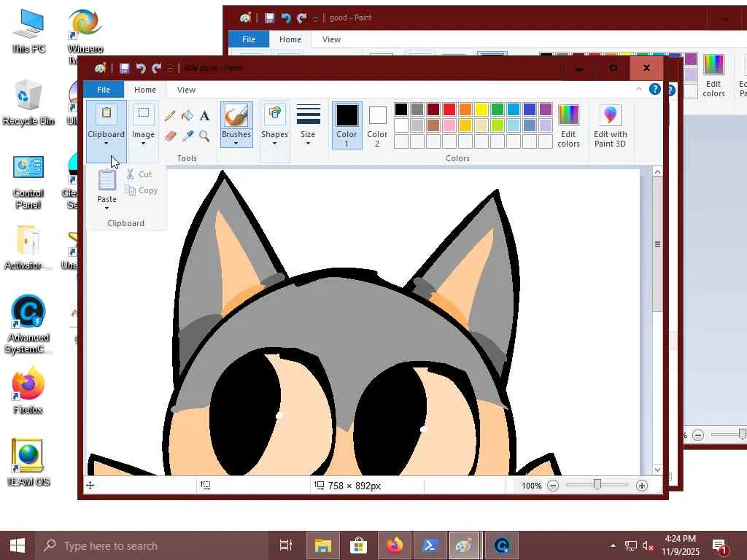Viewport: 747px width, 560px height.
Task: Click the Brushes tool icon
Action: (236, 116)
